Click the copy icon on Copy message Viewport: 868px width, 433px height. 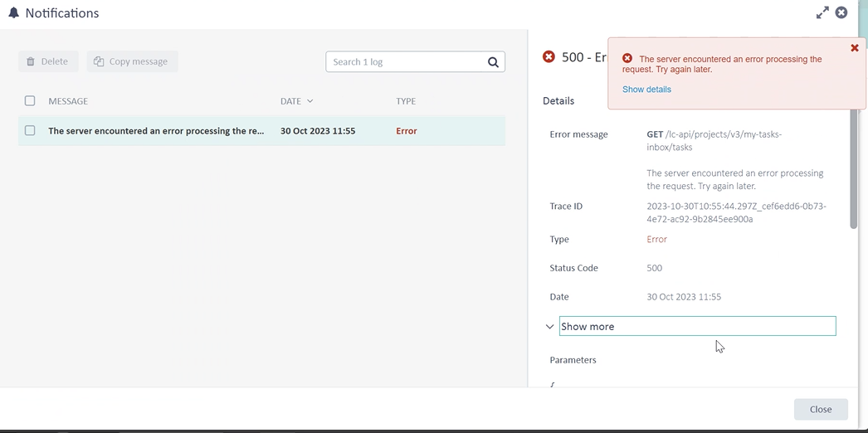click(x=99, y=61)
